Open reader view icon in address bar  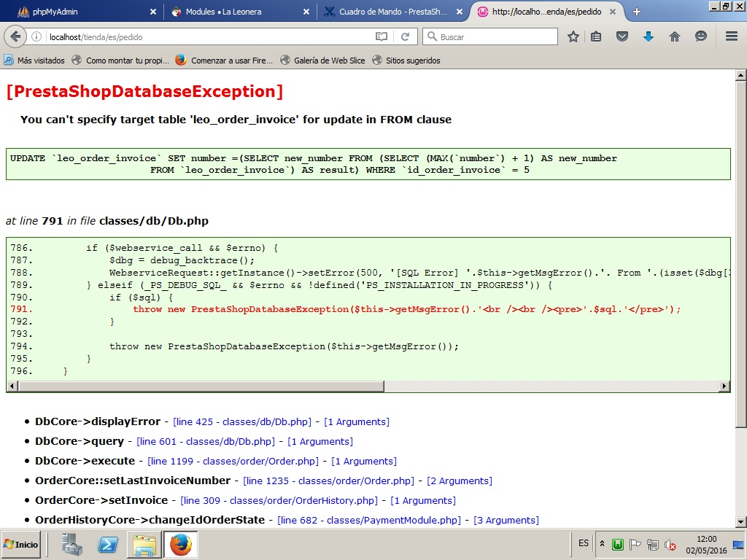(382, 36)
